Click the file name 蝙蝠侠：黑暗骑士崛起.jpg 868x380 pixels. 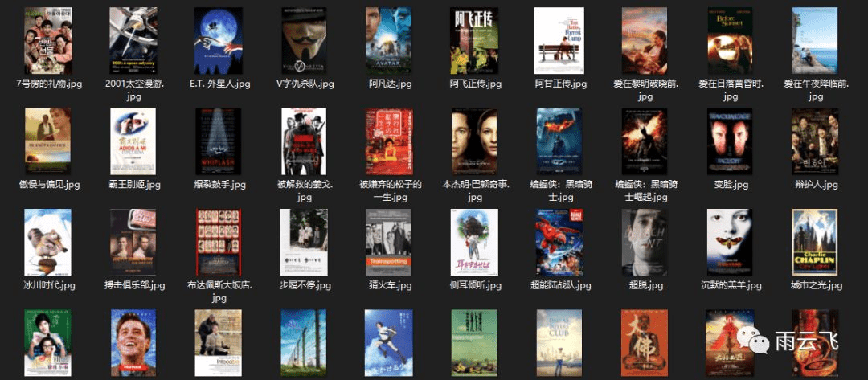[645, 190]
